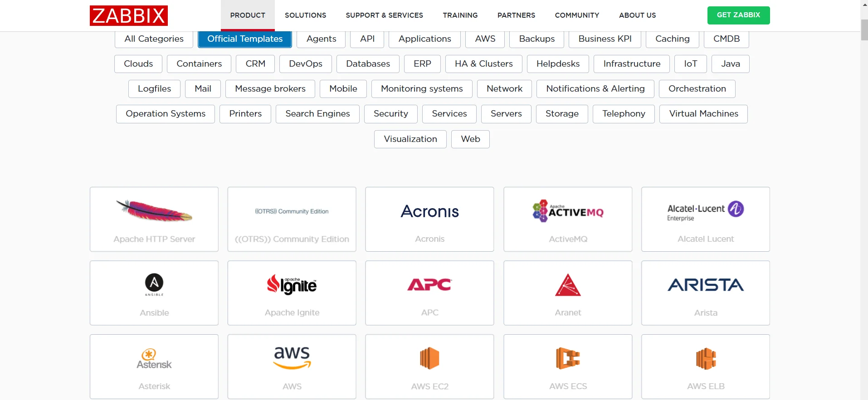Choose the Containers category
The width and height of the screenshot is (868, 400).
pyautogui.click(x=199, y=64)
